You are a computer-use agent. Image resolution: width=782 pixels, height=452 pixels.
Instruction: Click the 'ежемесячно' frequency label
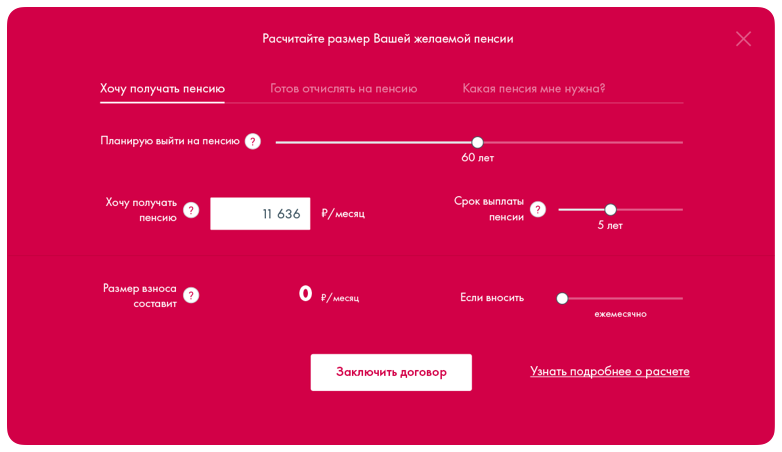coord(620,314)
